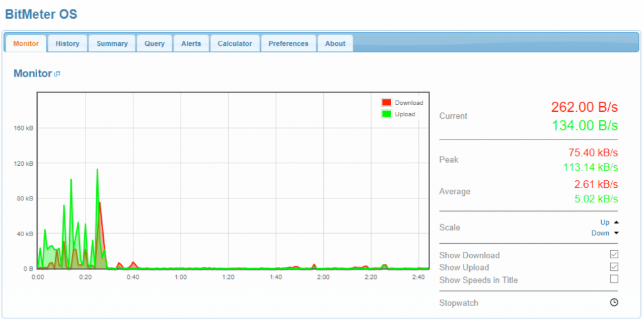Viewport: 644px width, 321px height.
Task: Open the Calculator tab
Action: coord(235,43)
